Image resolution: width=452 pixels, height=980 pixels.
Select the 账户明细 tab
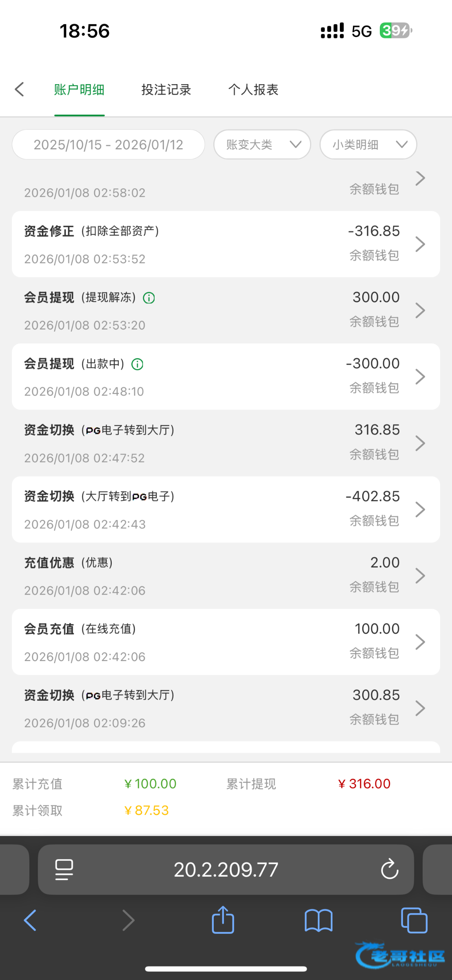click(x=79, y=90)
